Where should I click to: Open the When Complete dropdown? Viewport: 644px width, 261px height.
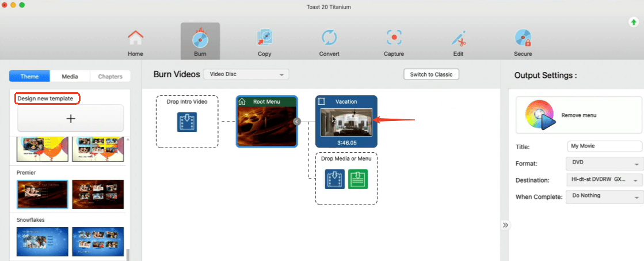[x=604, y=196]
